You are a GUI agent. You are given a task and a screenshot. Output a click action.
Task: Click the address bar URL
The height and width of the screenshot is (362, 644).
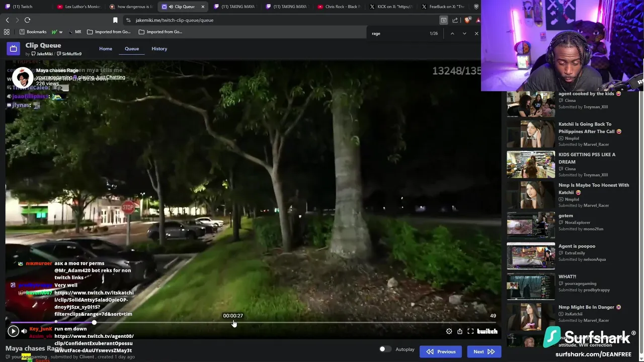175,20
